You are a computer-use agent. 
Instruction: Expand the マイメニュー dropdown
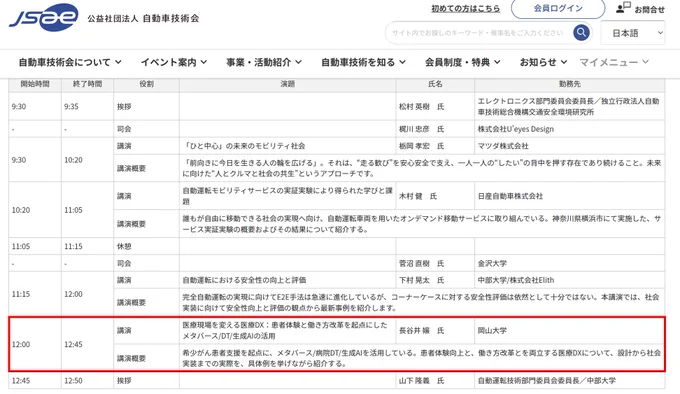pos(614,62)
